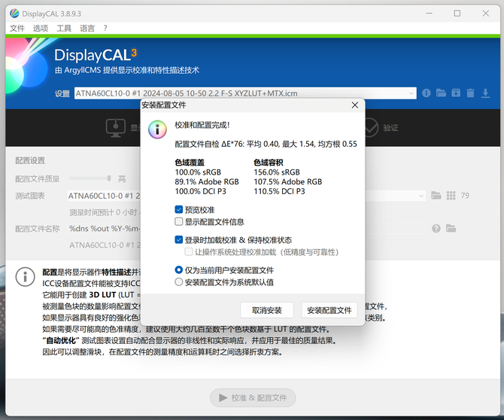This screenshot has width=504, height=420.
Task: Open the 文件 menu
Action: [17, 29]
